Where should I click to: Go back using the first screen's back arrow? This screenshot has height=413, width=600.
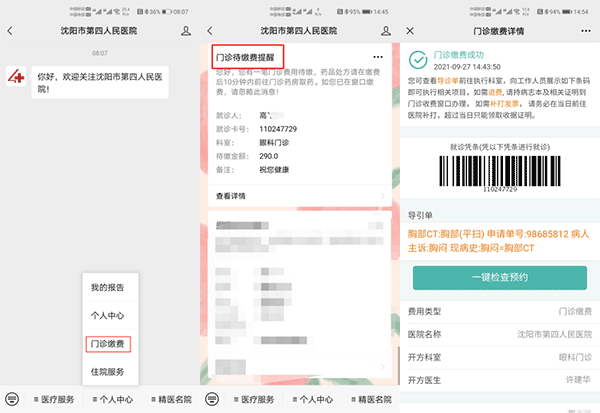coord(10,31)
